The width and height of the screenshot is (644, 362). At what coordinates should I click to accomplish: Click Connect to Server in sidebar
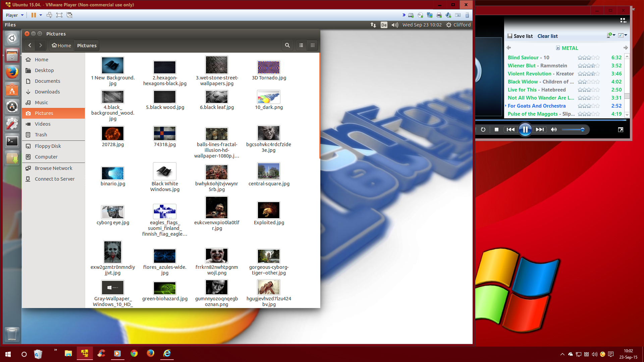click(53, 179)
